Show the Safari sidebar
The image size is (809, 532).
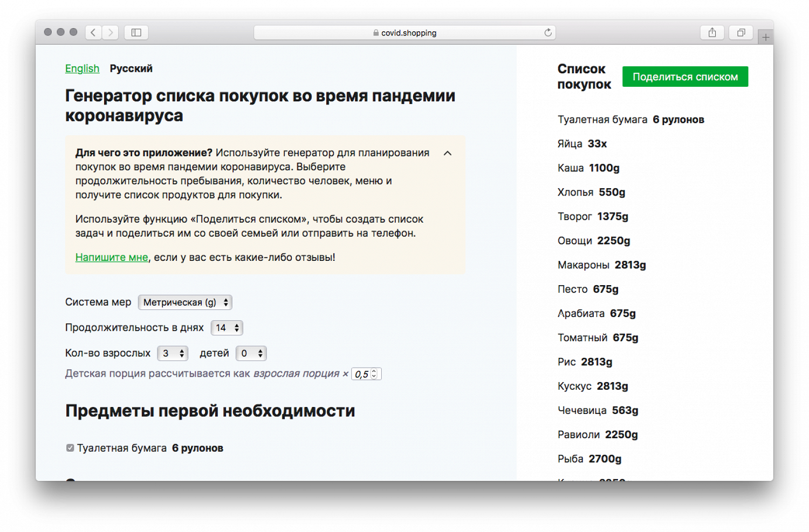(136, 32)
